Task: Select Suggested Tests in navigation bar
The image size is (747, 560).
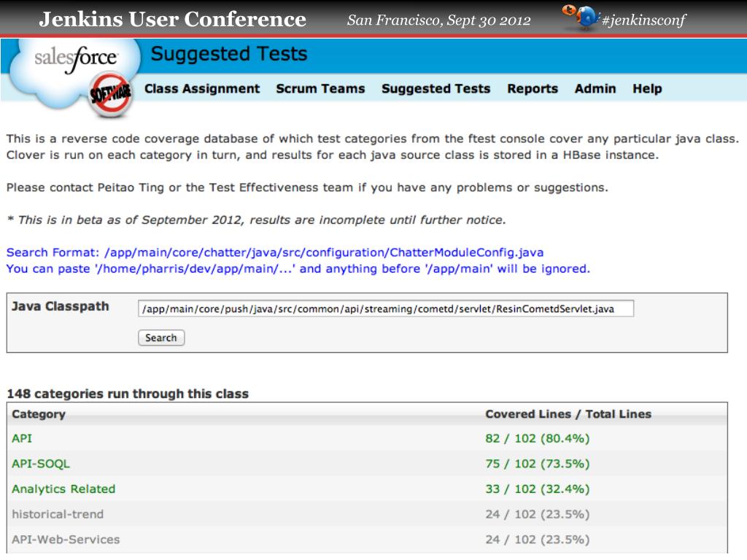Action: pyautogui.click(x=436, y=88)
